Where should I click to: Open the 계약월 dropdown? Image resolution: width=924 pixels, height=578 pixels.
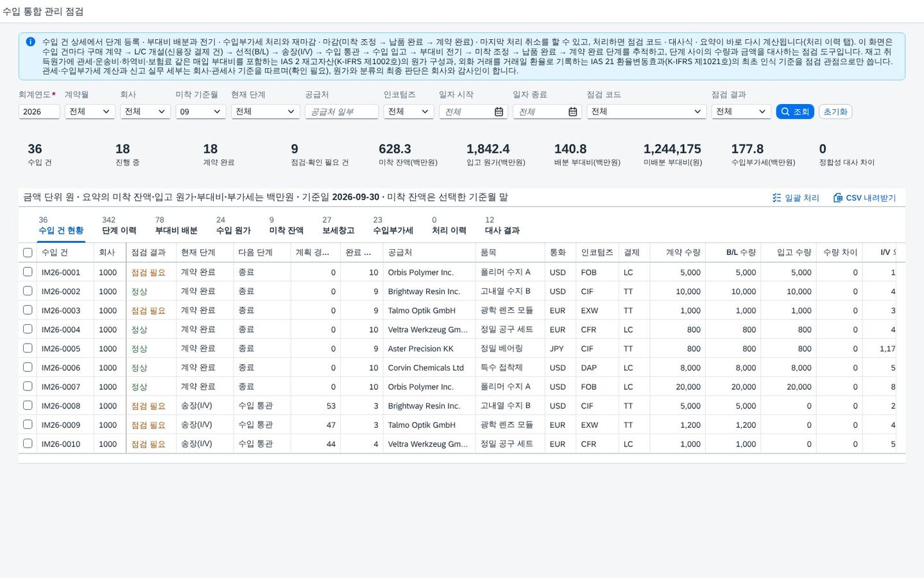click(x=90, y=112)
